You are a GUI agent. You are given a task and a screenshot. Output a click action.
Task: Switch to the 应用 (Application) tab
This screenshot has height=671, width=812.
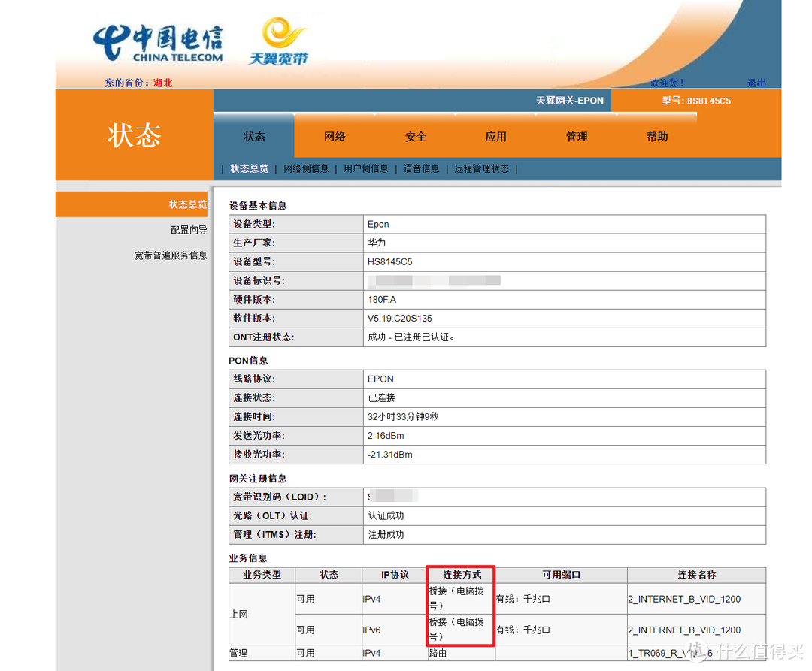click(x=496, y=137)
